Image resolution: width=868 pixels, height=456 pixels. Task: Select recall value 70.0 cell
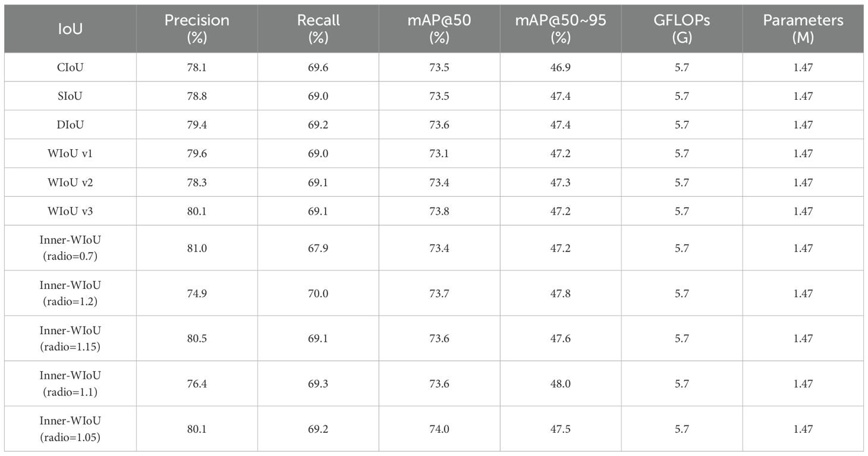click(x=319, y=294)
